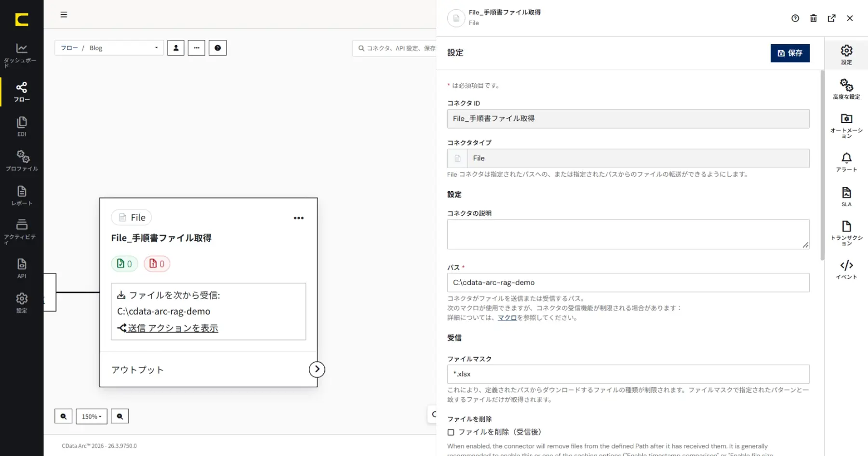The width and height of the screenshot is (868, 456).
Task: Open the 設定 section in left sidebar
Action: [x=21, y=303]
